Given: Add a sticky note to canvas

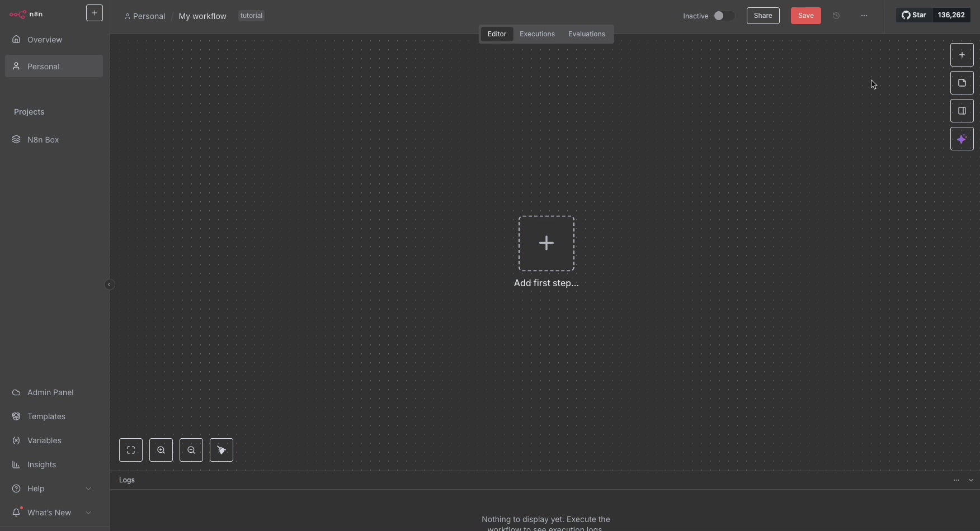Looking at the screenshot, I should tap(962, 83).
